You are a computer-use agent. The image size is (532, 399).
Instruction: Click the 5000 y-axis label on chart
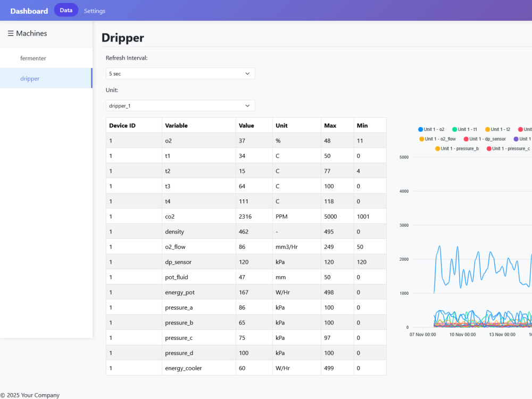pos(404,157)
